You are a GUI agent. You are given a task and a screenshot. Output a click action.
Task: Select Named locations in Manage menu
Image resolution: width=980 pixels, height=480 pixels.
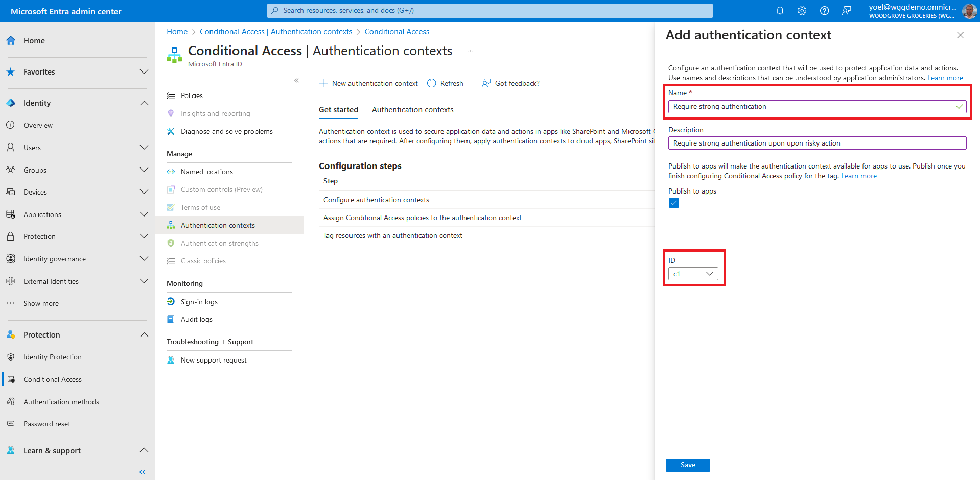(206, 172)
